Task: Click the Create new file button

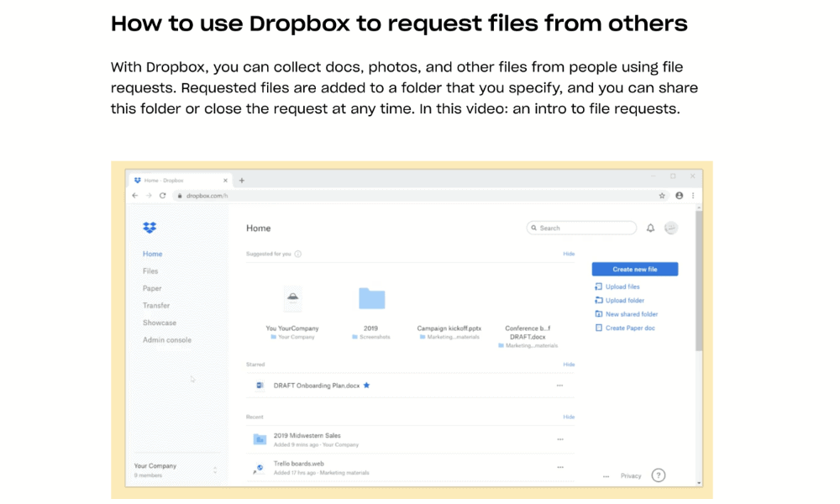Action: 634,268
